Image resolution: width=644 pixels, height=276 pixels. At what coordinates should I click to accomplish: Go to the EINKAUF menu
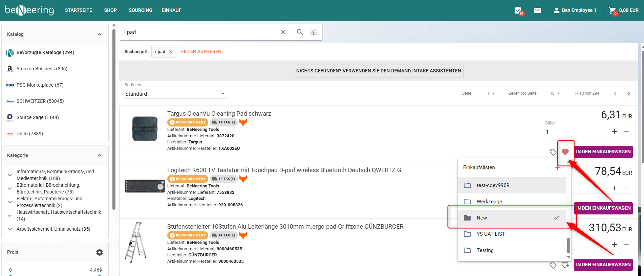click(x=171, y=10)
